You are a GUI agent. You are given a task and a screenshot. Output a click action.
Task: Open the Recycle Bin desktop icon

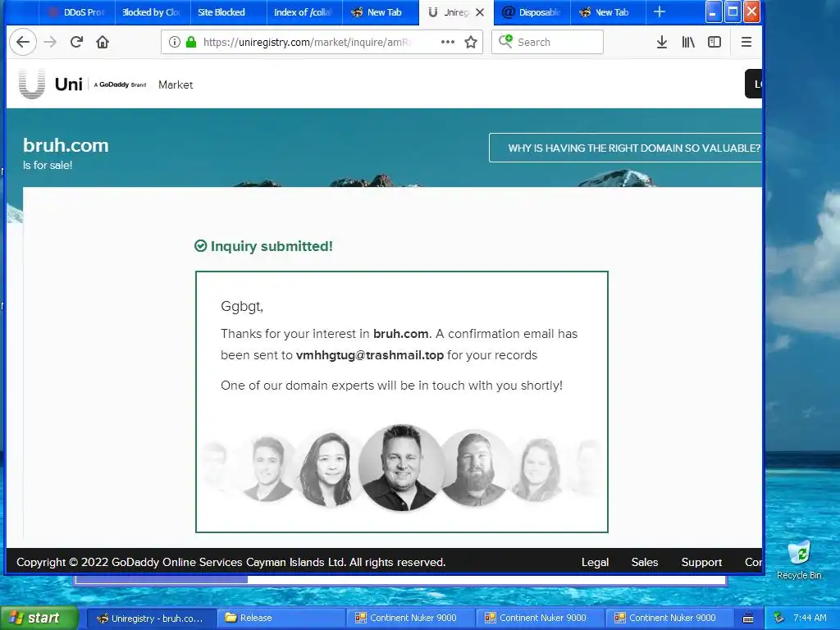pos(799,559)
